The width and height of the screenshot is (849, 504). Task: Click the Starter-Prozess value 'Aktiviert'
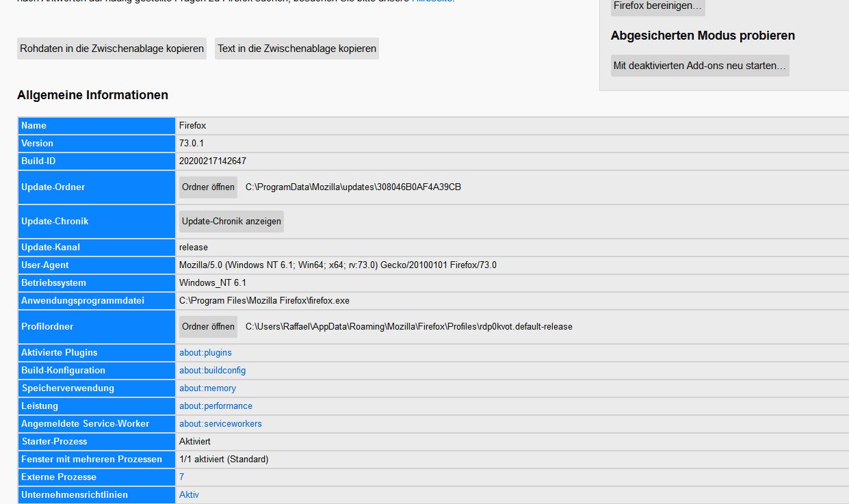pos(195,441)
